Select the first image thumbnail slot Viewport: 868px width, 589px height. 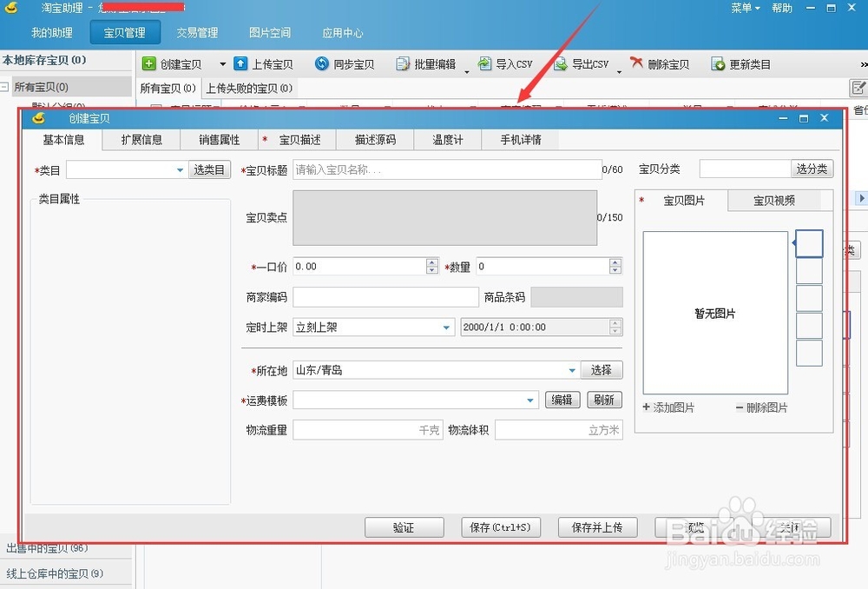(x=809, y=244)
